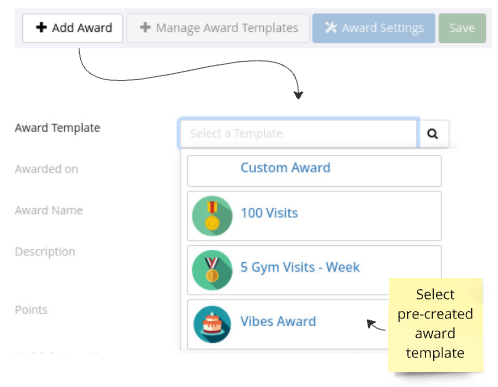Open Award Settings

(374, 28)
